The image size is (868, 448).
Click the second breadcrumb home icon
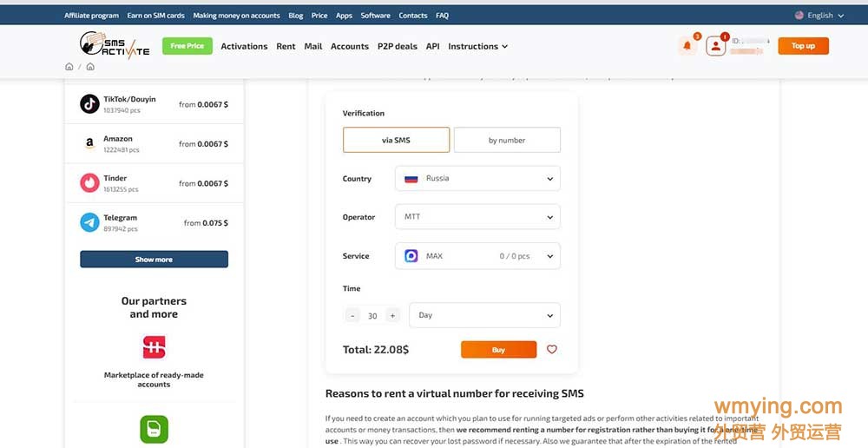[90, 67]
